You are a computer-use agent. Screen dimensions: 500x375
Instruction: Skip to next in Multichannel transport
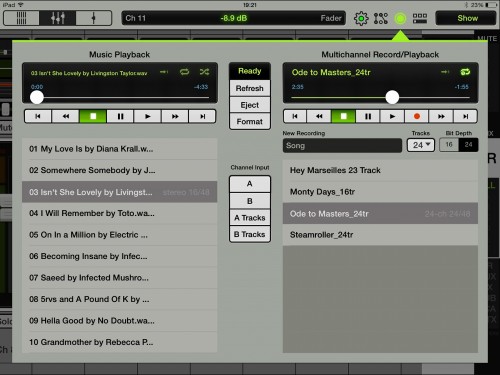coord(465,116)
